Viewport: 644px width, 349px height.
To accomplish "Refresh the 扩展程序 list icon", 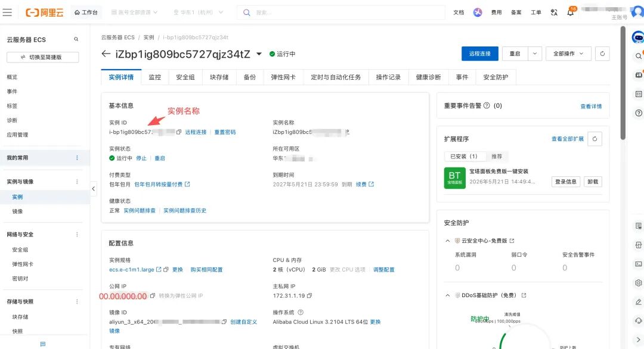I will coord(595,139).
